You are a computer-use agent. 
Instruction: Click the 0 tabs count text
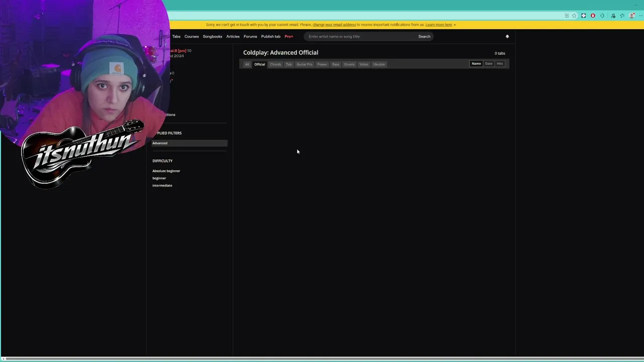pyautogui.click(x=500, y=53)
